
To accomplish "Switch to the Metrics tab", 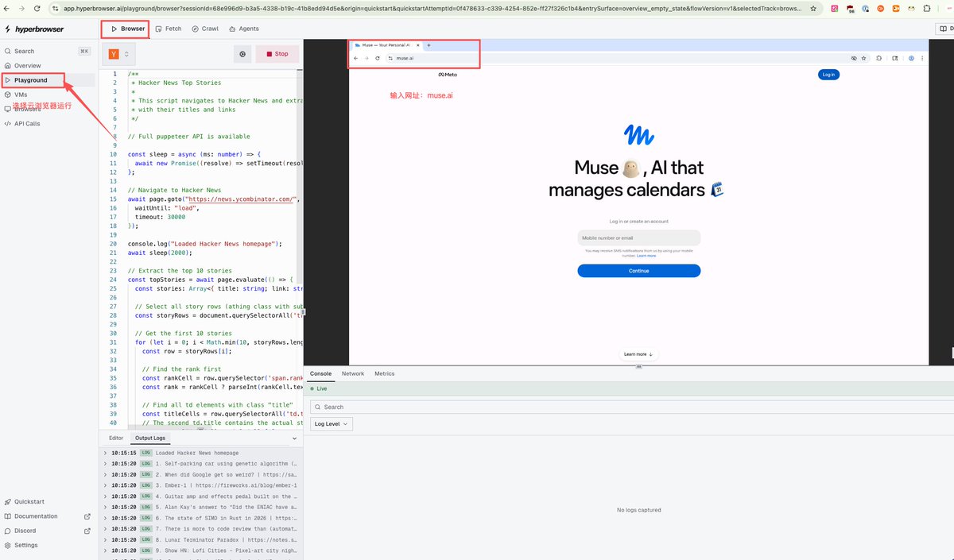I will [x=384, y=373].
